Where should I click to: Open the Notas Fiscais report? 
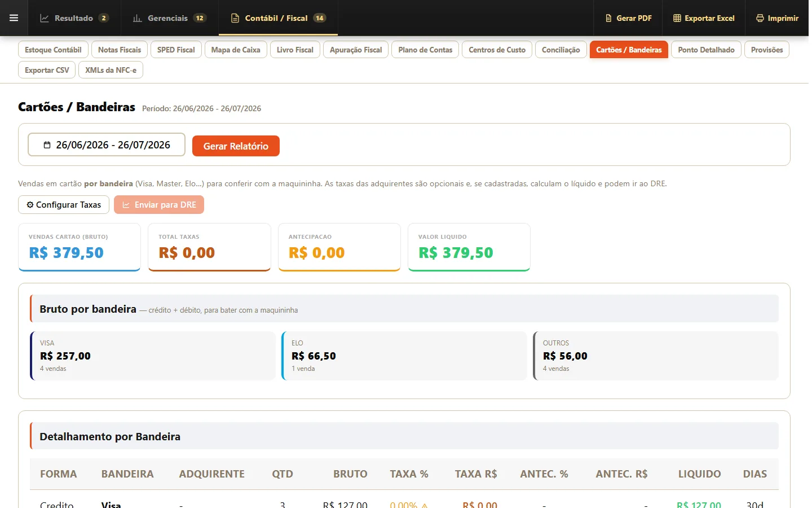coord(120,50)
